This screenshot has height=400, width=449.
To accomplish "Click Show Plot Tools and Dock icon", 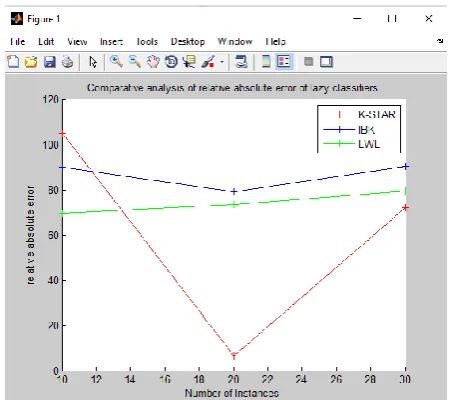I will coord(326,62).
